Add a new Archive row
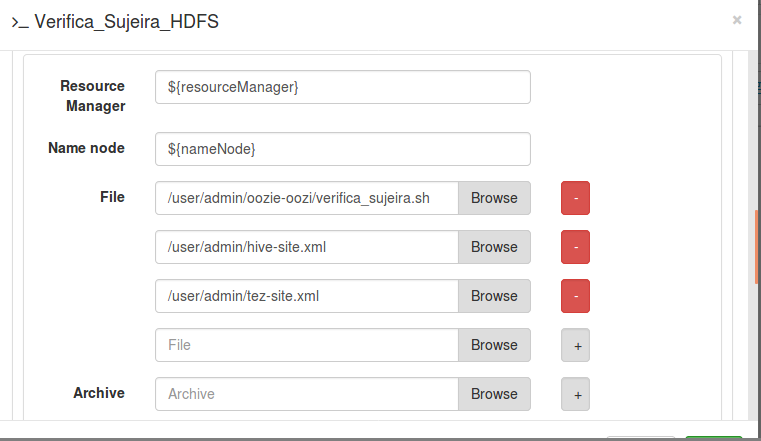This screenshot has width=761, height=441. [576, 394]
